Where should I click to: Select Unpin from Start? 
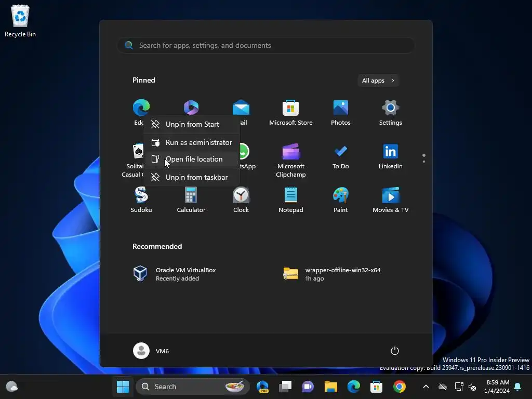pos(192,124)
